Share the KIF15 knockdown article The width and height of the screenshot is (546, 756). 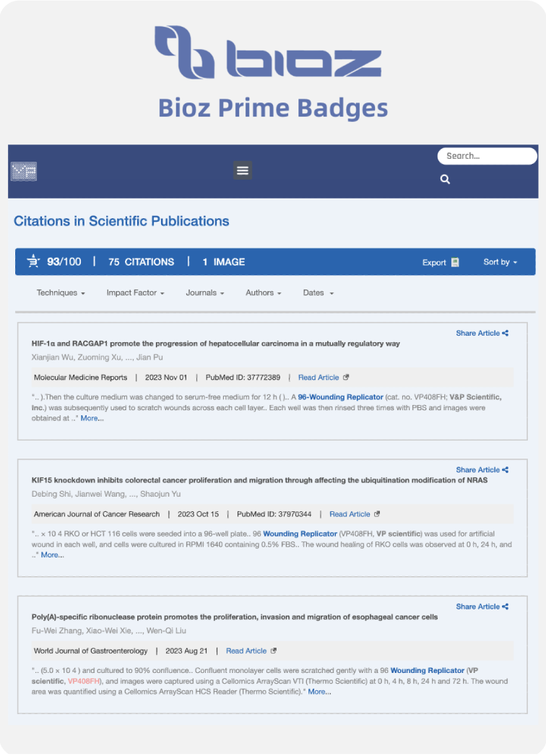[482, 469]
